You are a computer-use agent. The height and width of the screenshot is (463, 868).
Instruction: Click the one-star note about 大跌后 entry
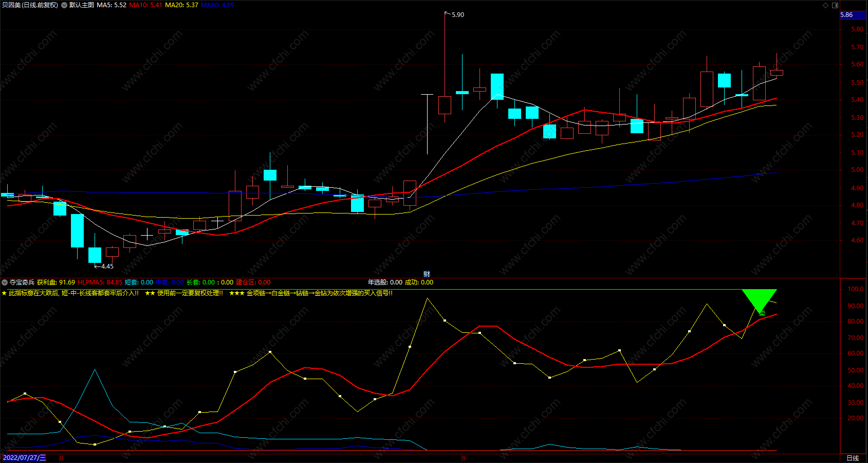pos(70,293)
